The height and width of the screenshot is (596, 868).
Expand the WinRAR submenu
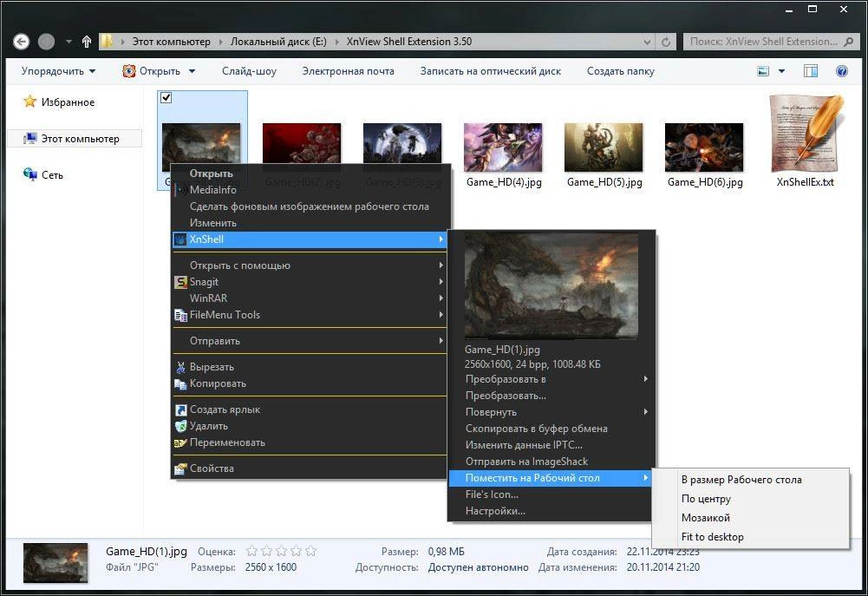point(310,298)
